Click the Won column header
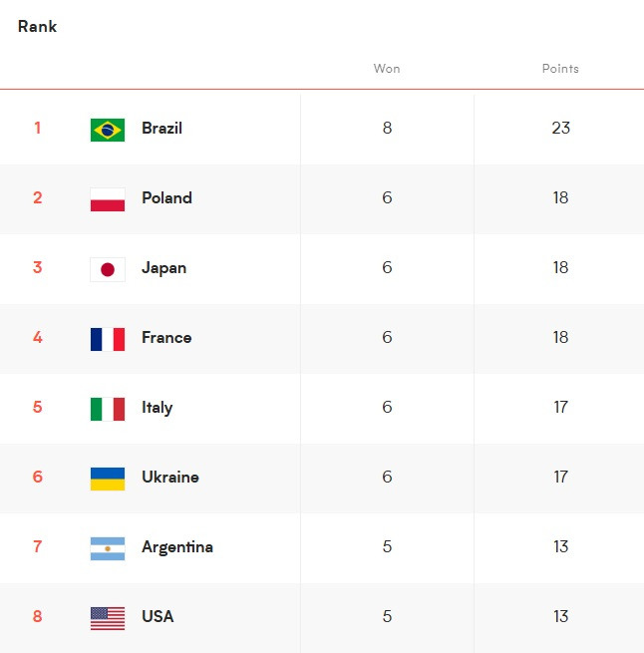 tap(387, 69)
